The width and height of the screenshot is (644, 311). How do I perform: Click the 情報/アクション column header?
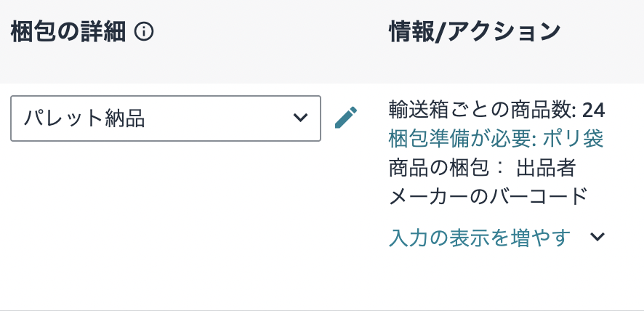475,31
